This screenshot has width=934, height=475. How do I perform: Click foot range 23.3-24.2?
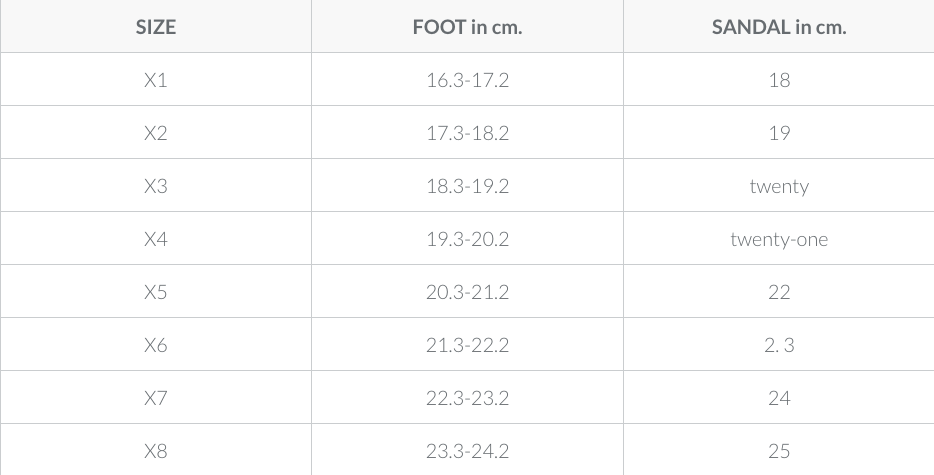coord(467,451)
